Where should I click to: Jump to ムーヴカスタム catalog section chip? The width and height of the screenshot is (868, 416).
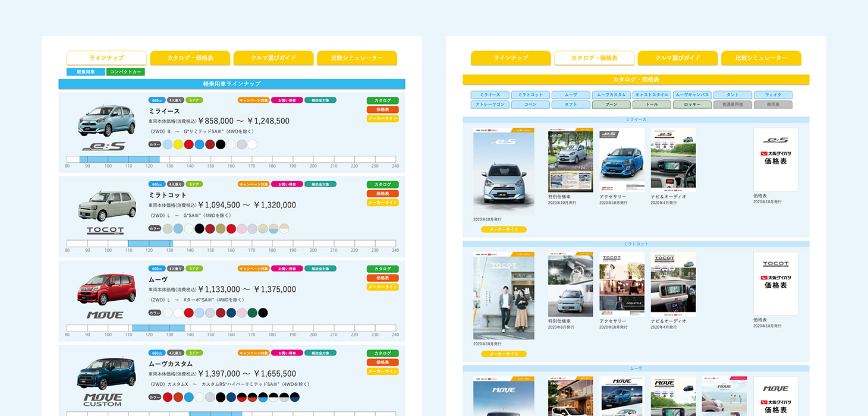611,95
